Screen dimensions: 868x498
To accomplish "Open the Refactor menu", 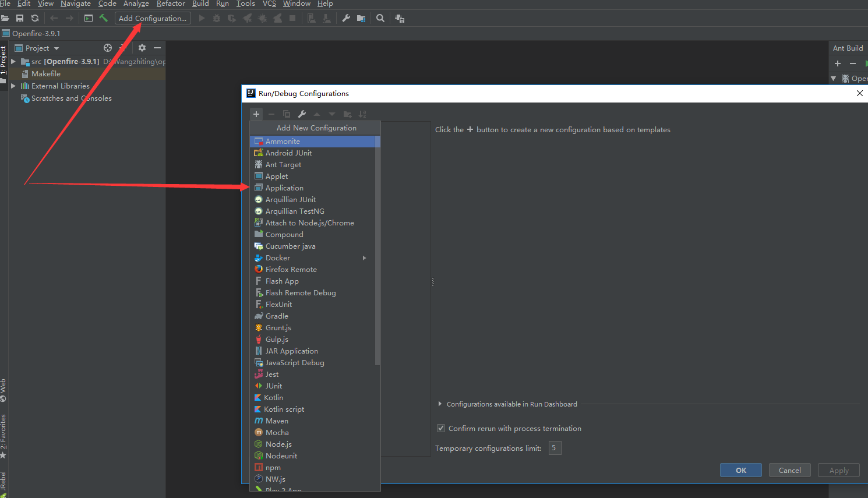I will pyautogui.click(x=170, y=4).
